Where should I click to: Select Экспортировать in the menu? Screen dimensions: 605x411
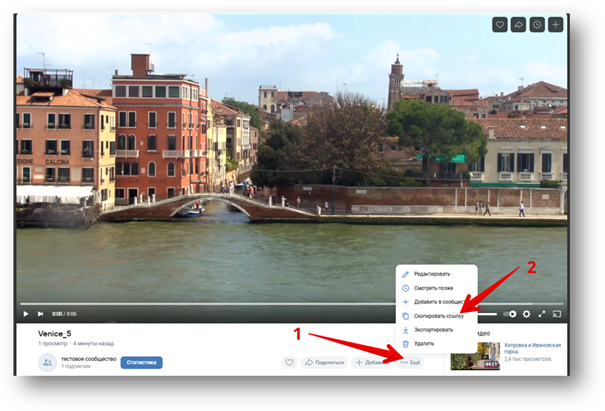tap(437, 330)
